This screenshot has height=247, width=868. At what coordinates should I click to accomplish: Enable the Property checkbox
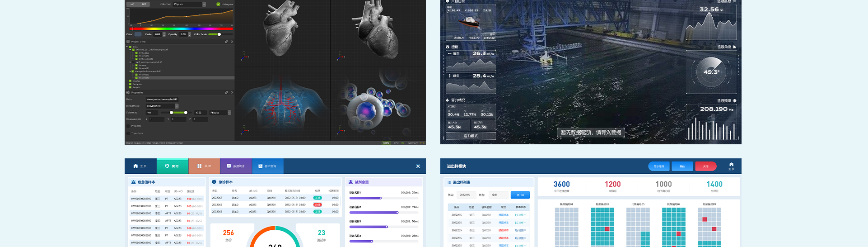[x=128, y=126]
